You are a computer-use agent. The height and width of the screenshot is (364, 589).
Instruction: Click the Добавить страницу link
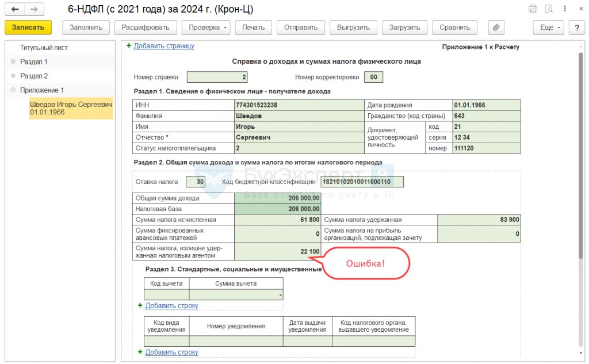pos(164,46)
